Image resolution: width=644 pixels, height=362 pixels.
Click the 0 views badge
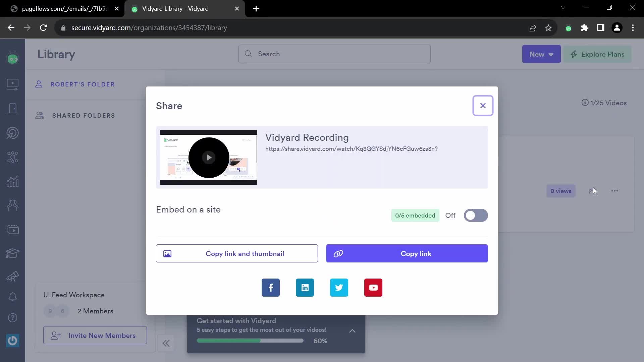click(561, 191)
